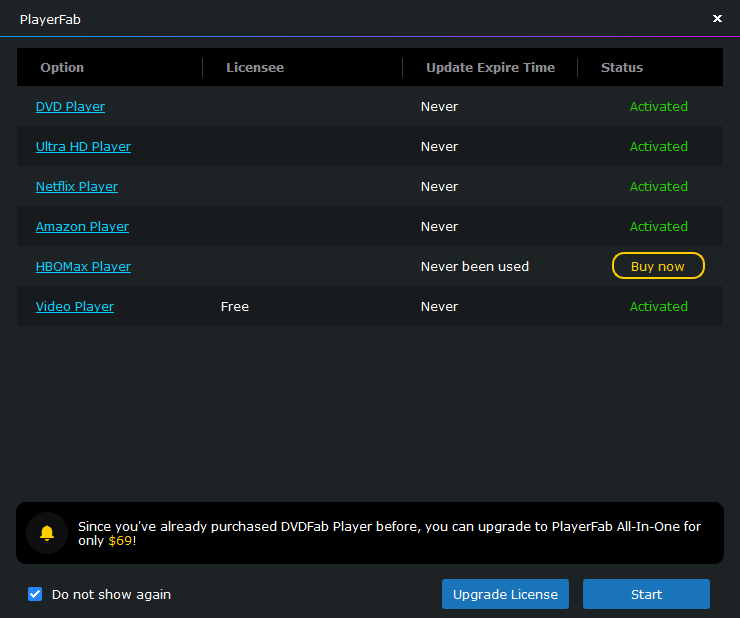Click the Activated status for Netflix Player
This screenshot has height=618, width=740.
(x=658, y=186)
